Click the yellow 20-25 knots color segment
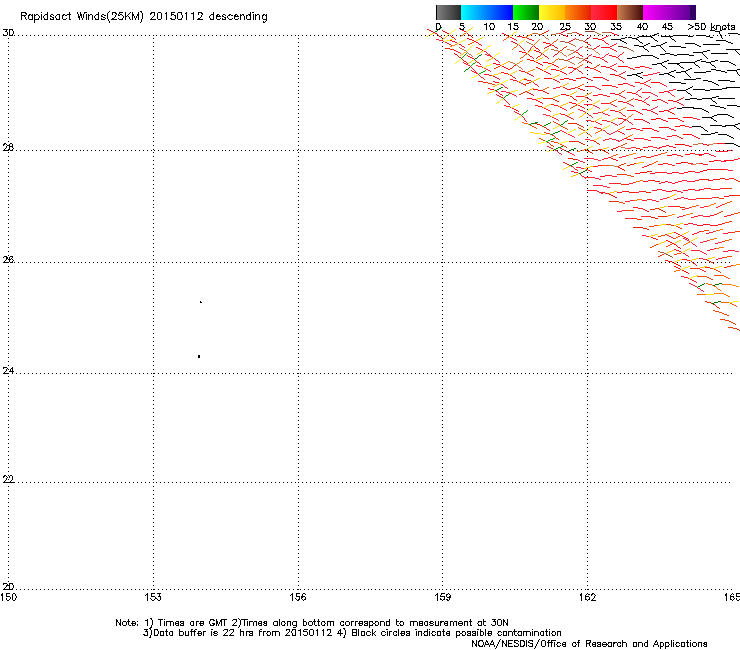Screen dimensions: 740x650 coord(552,12)
